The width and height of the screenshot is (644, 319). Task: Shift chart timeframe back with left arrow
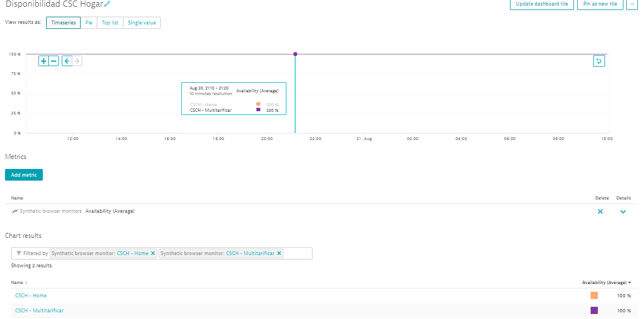(67, 61)
